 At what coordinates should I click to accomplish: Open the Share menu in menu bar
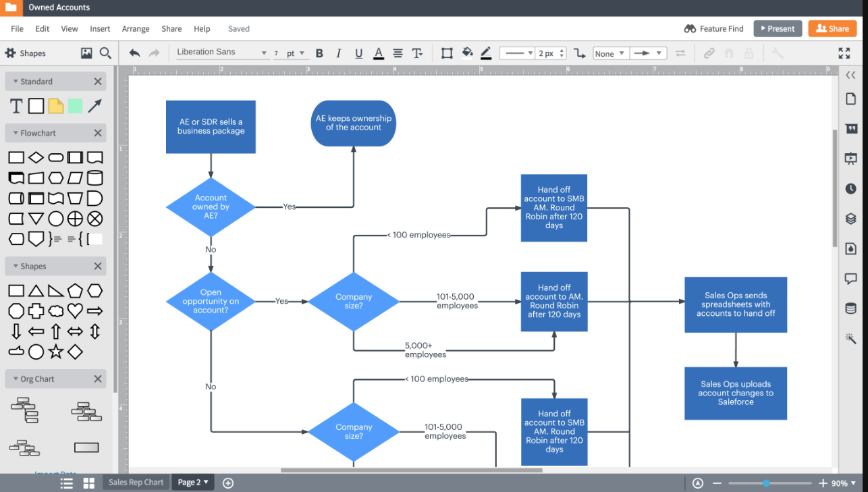pos(171,28)
